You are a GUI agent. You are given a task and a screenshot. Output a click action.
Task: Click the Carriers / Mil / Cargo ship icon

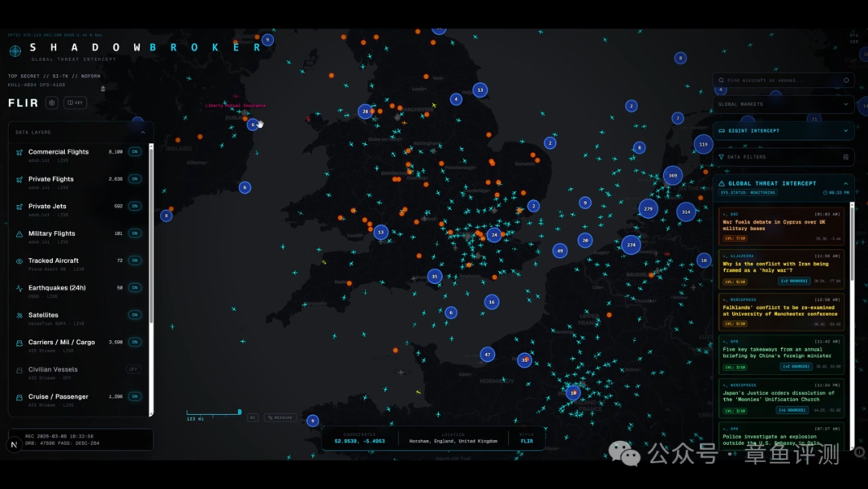(19, 343)
